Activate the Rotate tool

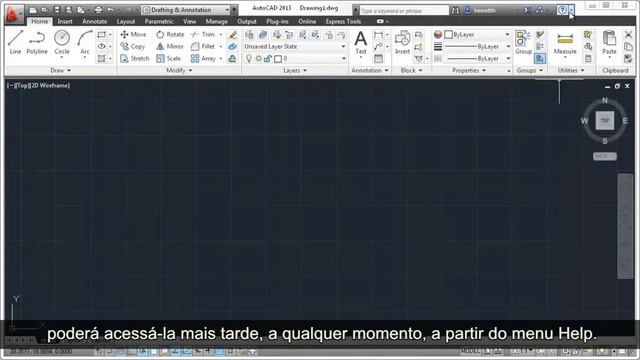tap(170, 34)
